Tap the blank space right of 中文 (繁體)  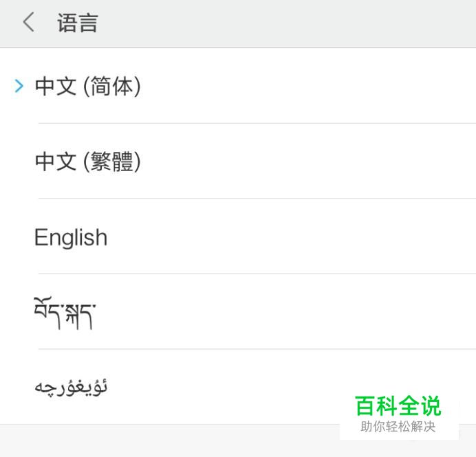pyautogui.click(x=308, y=161)
